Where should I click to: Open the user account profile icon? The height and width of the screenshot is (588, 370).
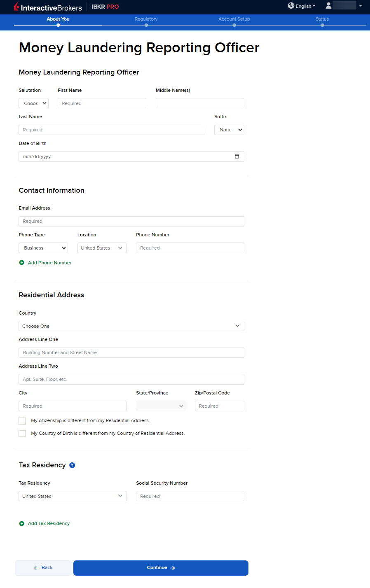point(328,6)
